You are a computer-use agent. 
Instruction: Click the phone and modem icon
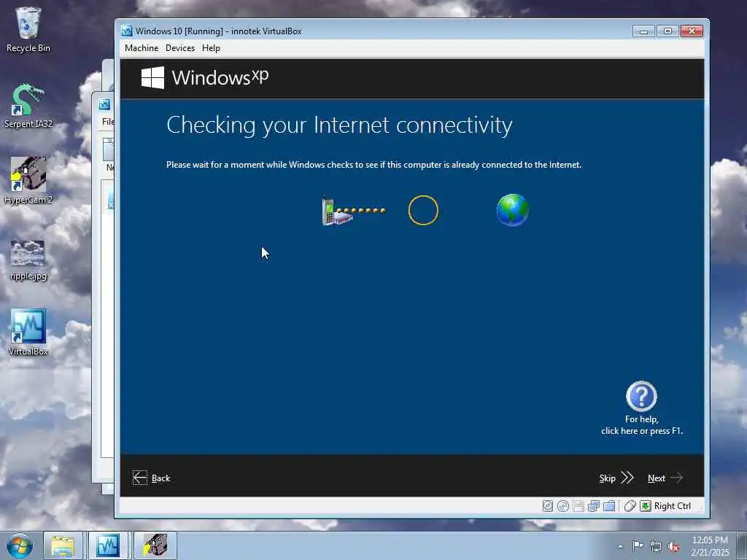pyautogui.click(x=337, y=211)
